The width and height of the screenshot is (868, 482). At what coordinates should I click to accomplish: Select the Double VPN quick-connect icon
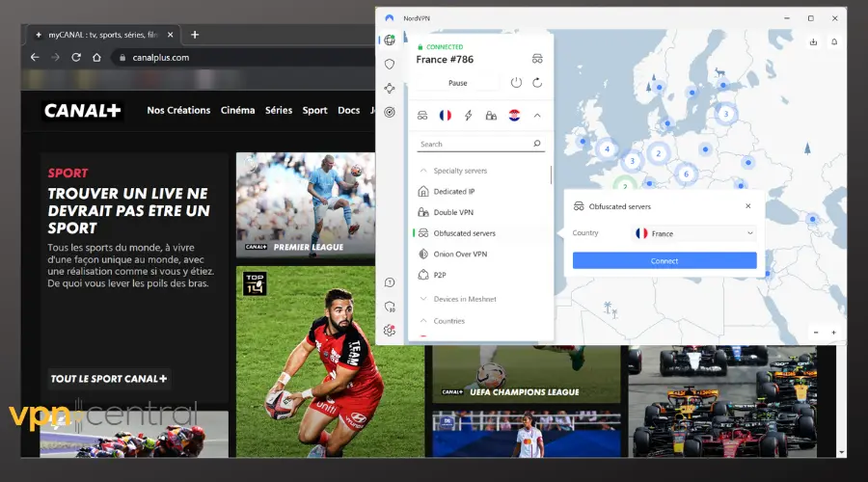[x=491, y=115]
